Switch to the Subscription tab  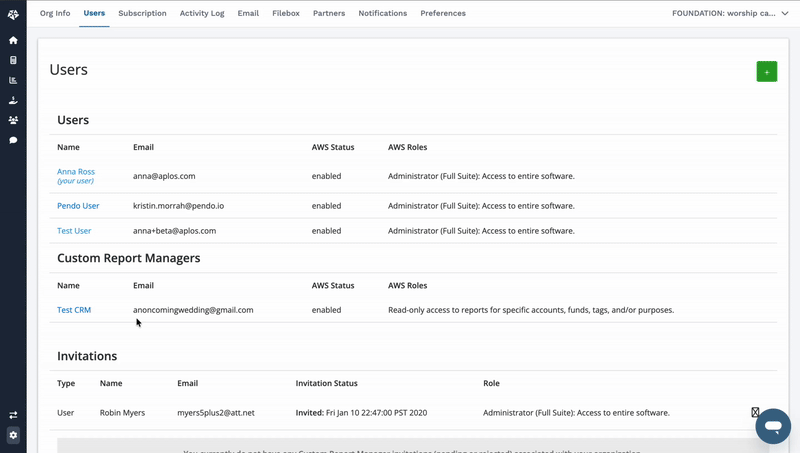(x=142, y=14)
